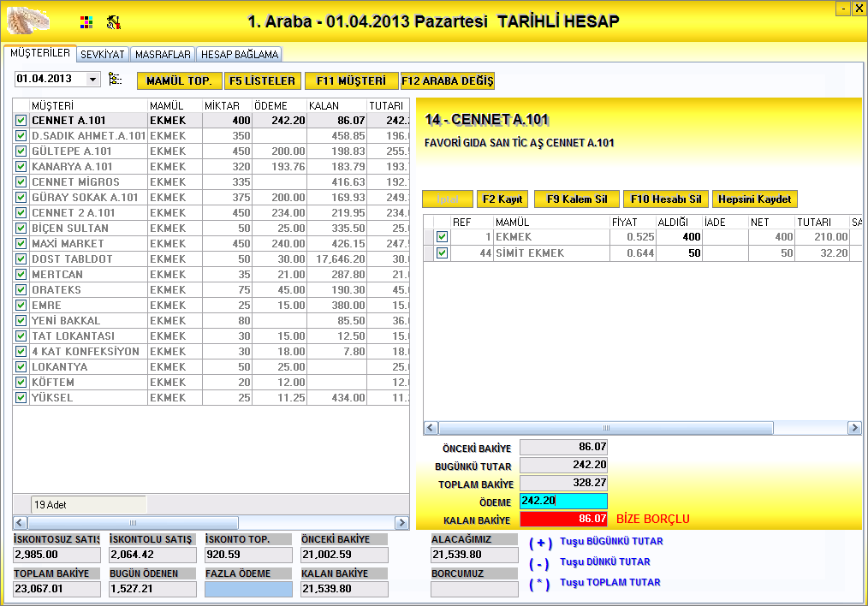Screen dimensions: 868x606
Task: Uncheck the CENNET A.101 customer checkbox
Action: 21,121
